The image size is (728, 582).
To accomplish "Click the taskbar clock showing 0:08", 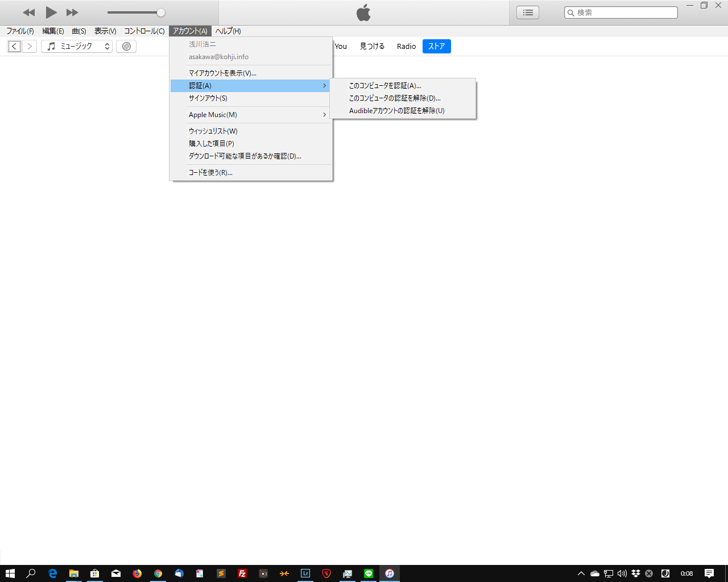I will 687,573.
